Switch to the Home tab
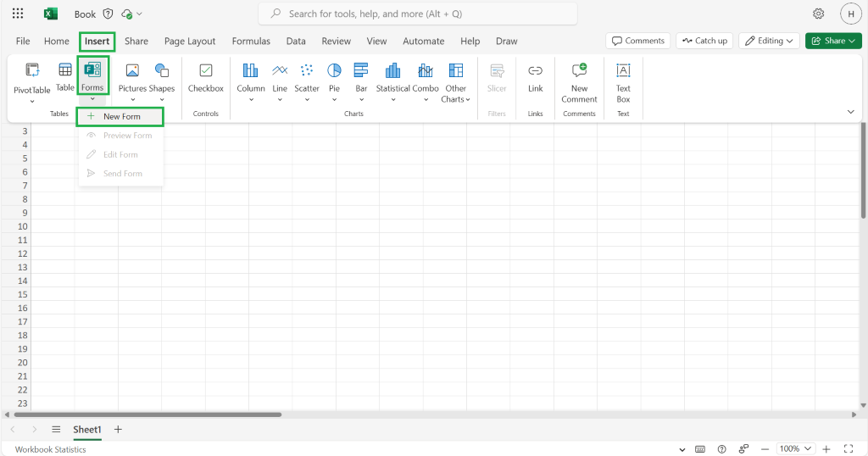The width and height of the screenshot is (868, 456). click(57, 41)
